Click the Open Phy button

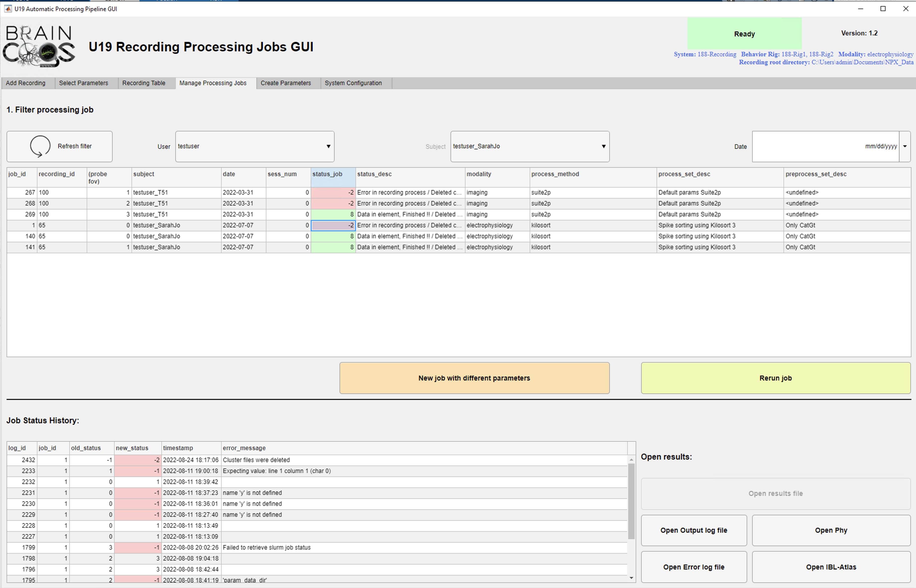click(x=831, y=530)
